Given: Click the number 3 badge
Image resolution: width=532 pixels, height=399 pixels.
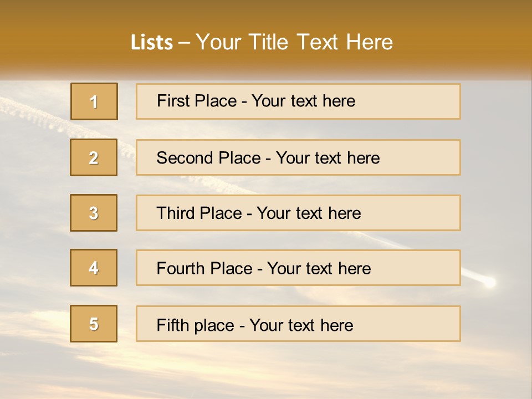Looking at the screenshot, I should pyautogui.click(x=94, y=213).
